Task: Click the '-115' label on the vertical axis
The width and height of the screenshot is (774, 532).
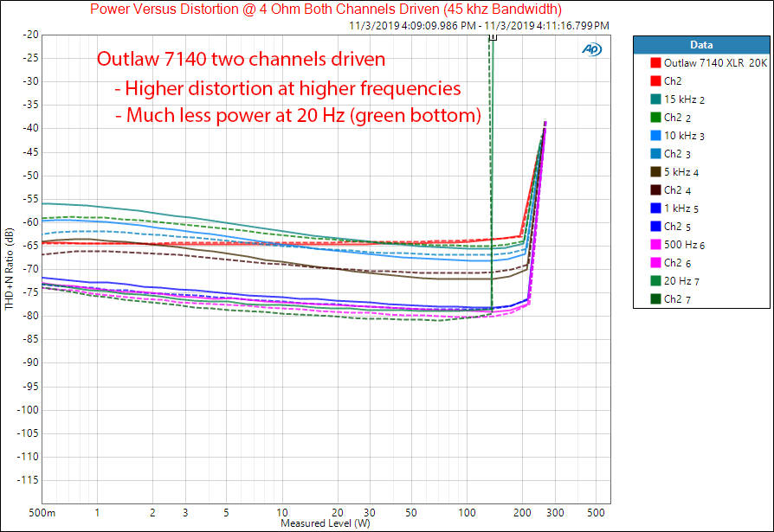Action: [x=28, y=480]
